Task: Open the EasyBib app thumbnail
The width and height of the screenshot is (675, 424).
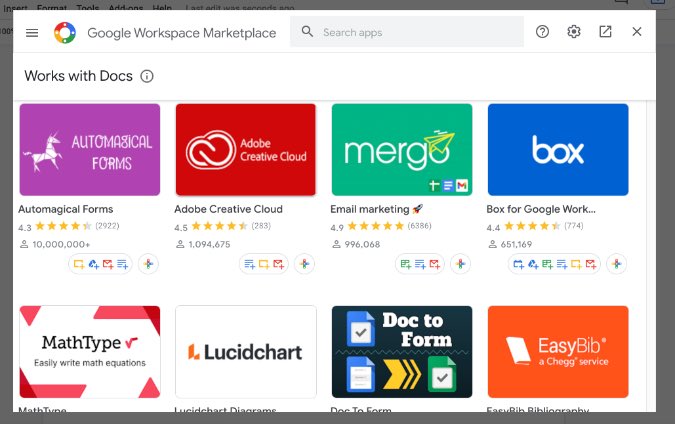Action: pos(558,352)
